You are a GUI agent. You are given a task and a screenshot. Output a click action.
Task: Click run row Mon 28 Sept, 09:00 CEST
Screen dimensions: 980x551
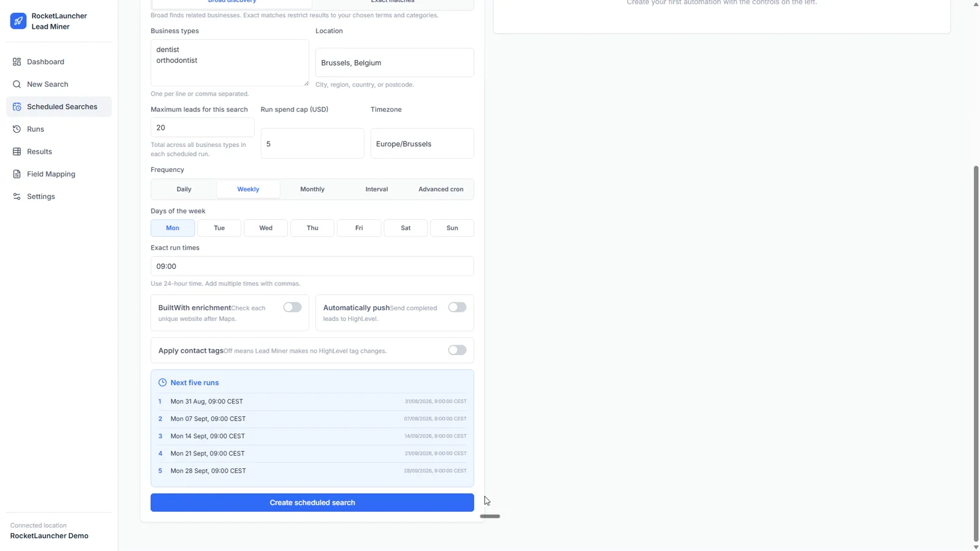coord(312,471)
